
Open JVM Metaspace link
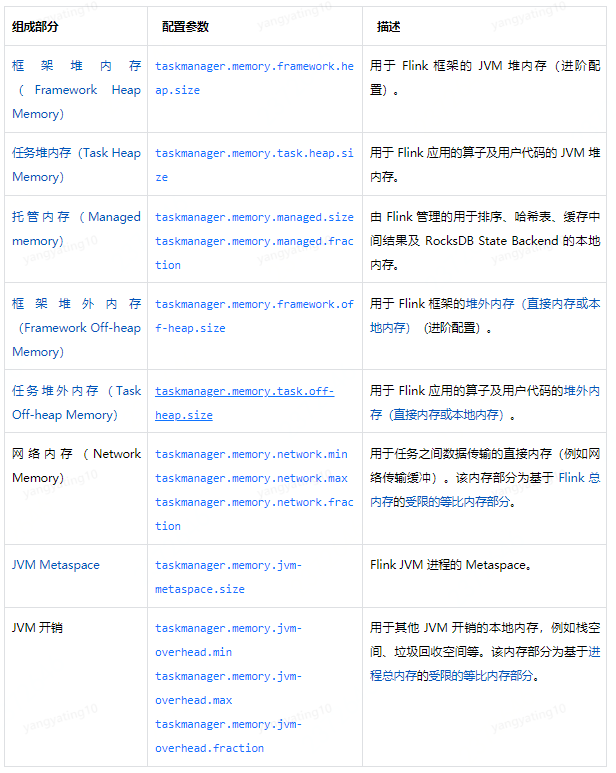click(x=56, y=565)
